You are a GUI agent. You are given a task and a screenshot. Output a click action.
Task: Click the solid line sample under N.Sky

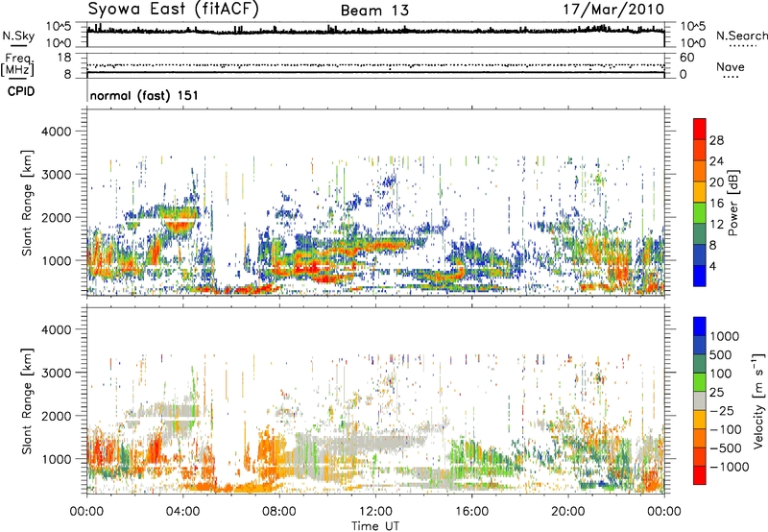coord(18,45)
